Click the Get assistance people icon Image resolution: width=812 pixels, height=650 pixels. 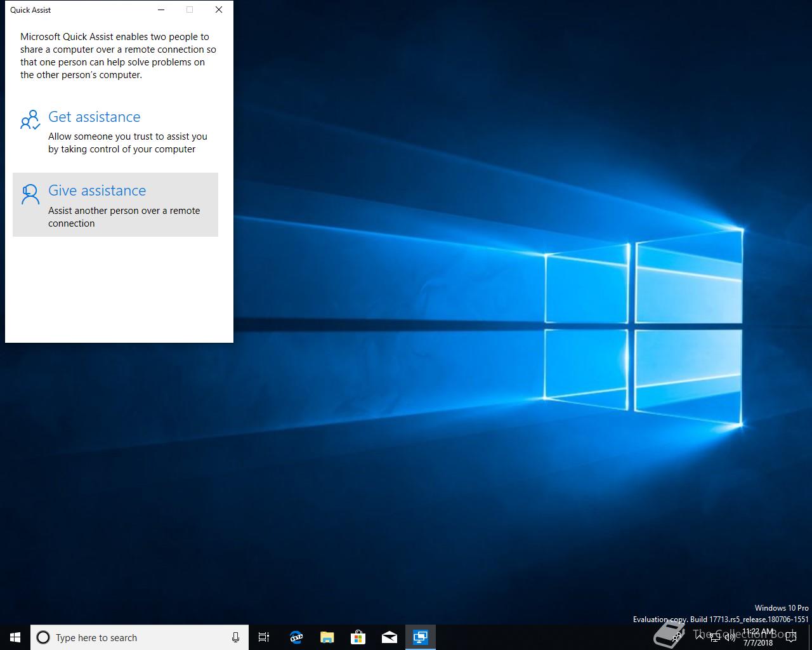coord(30,120)
